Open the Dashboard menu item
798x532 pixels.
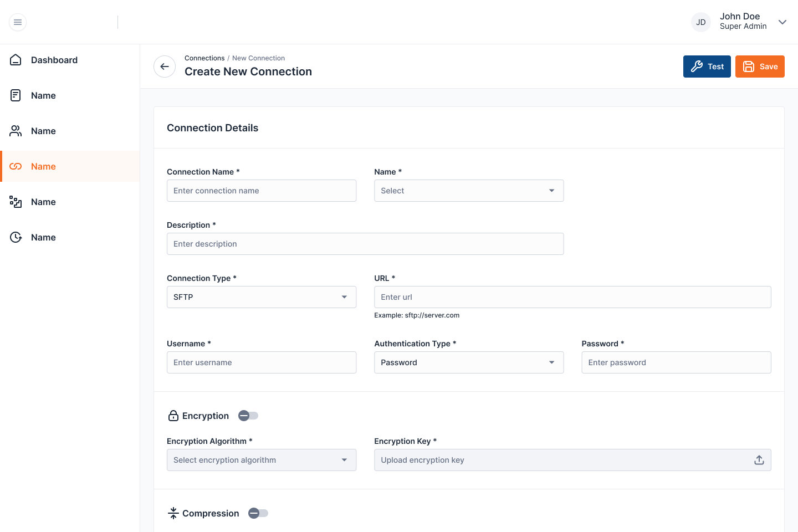click(x=70, y=60)
